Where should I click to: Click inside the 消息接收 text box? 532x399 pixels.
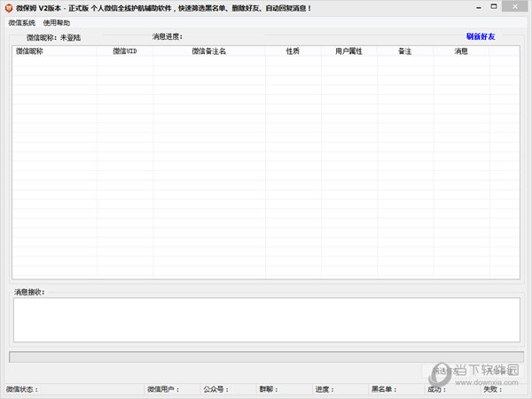pos(267,319)
